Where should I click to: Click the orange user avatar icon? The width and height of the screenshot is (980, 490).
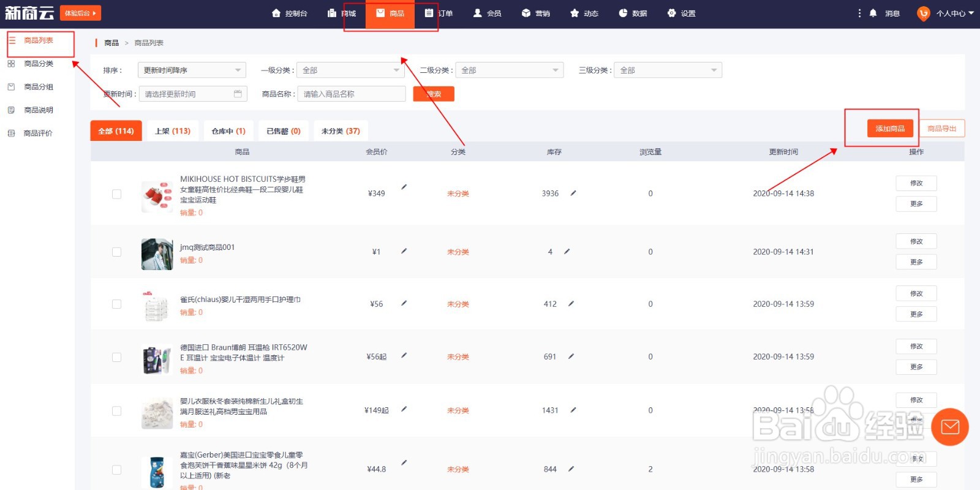point(923,13)
